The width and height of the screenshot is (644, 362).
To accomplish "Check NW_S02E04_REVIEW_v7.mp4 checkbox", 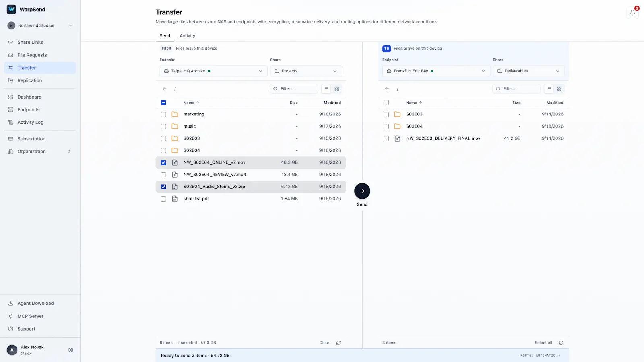I will click(x=163, y=175).
